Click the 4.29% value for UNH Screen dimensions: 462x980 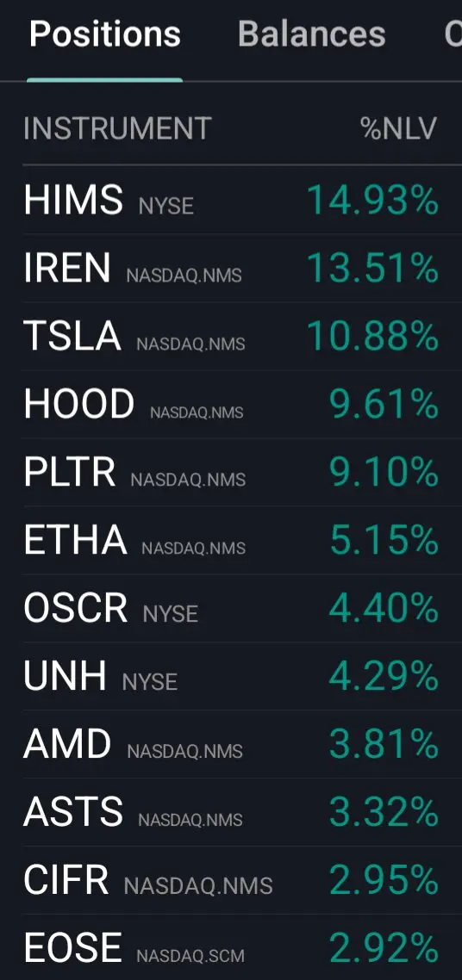384,678
